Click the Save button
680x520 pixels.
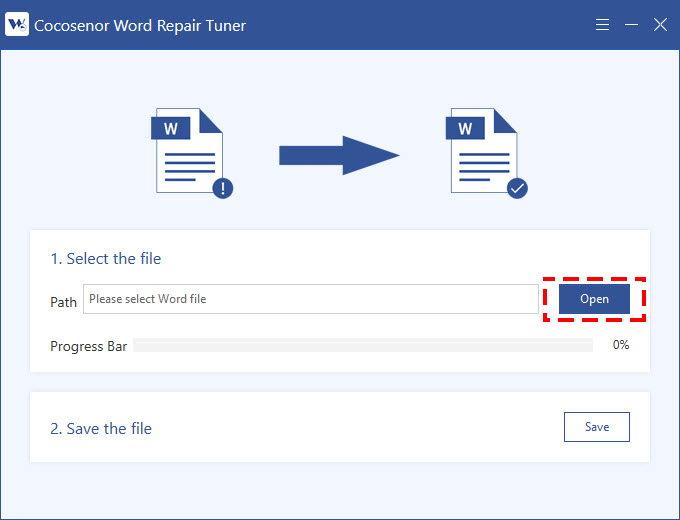tap(597, 427)
